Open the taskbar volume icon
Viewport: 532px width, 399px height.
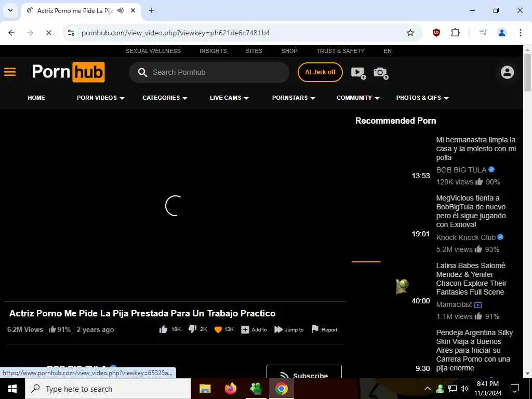(x=464, y=389)
